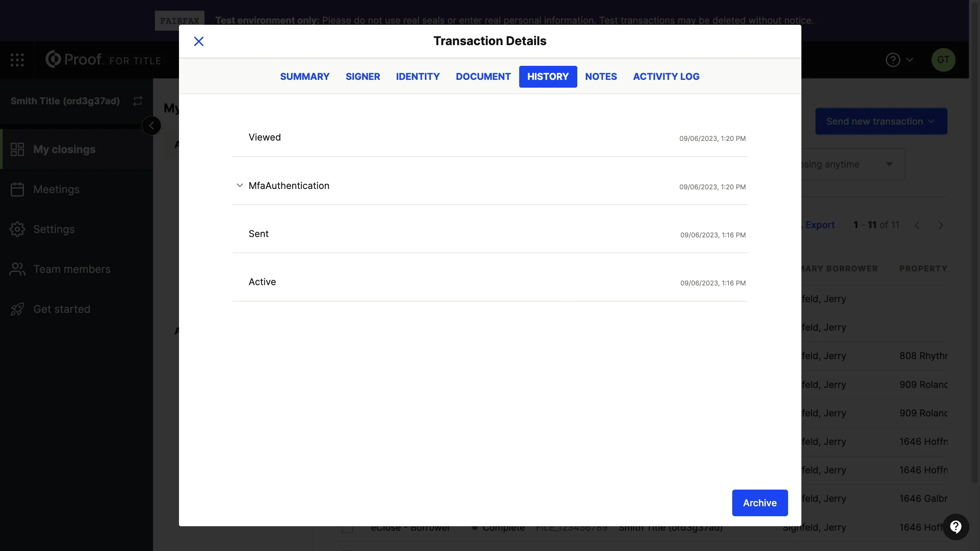The image size is (980, 551).
Task: Click the Smith Title (ord3g37ad) organization name
Action: [x=65, y=101]
